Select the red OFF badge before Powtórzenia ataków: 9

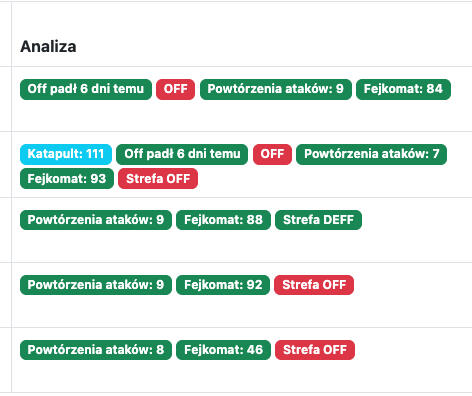[175, 89]
